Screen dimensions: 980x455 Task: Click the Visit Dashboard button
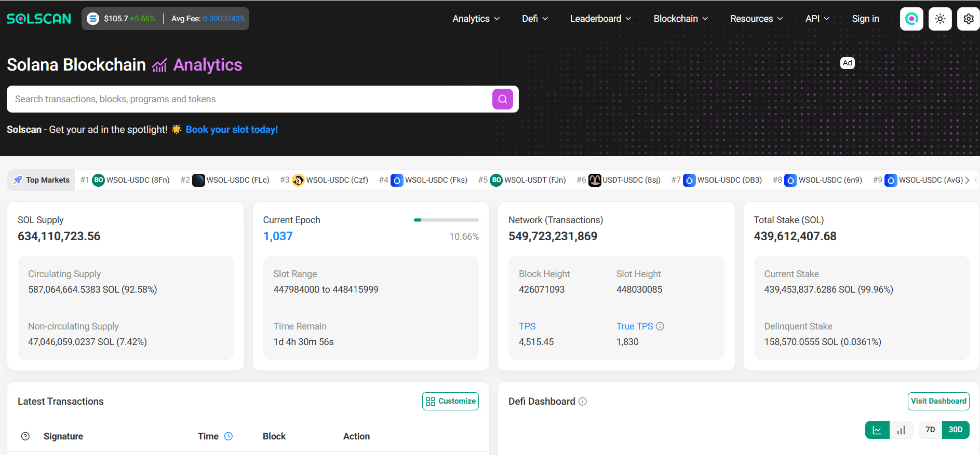[938, 401]
